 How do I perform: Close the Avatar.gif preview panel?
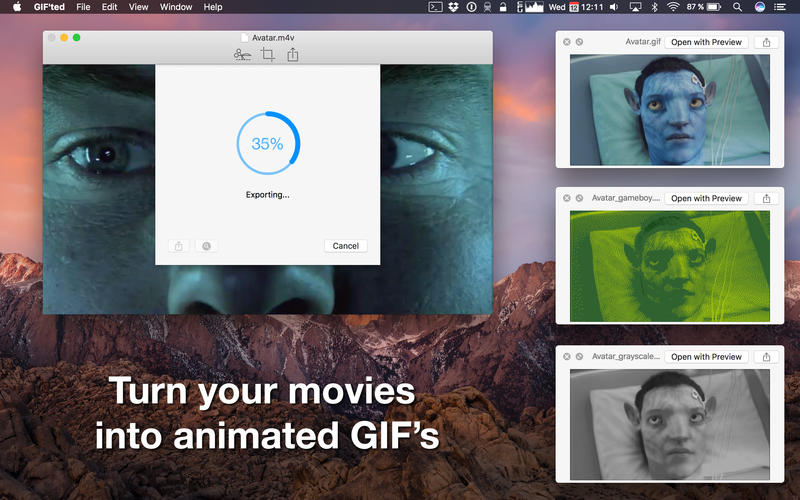coord(567,42)
